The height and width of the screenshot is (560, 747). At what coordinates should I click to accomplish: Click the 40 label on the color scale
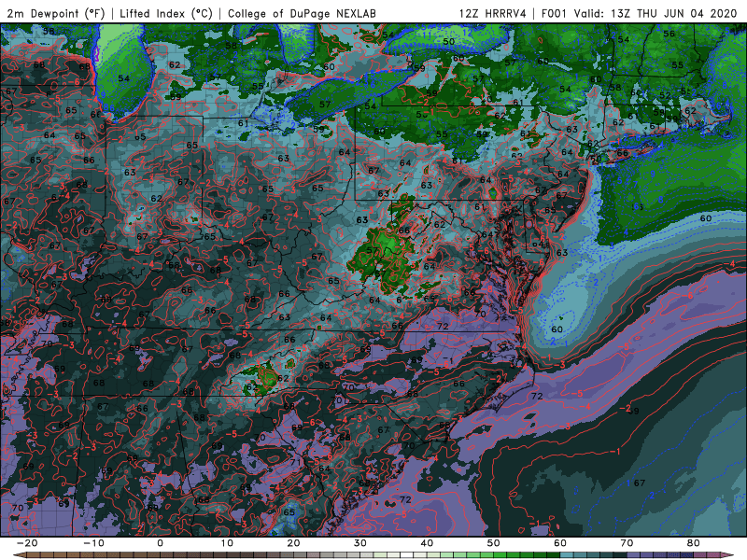[x=427, y=543]
